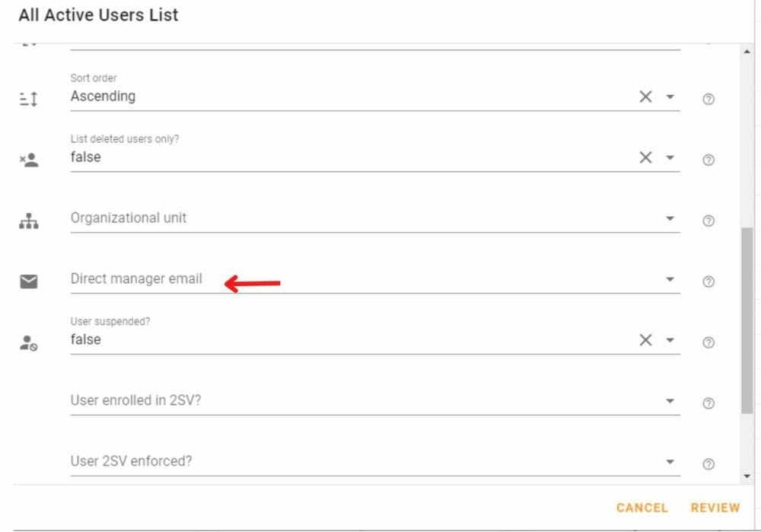Click the User suspended person icon

click(x=29, y=342)
